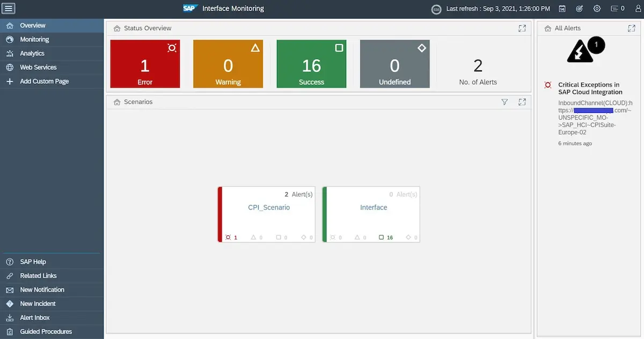Click the "0 Alert(s)" label on Interface card
This screenshot has height=339, width=644.
404,194
